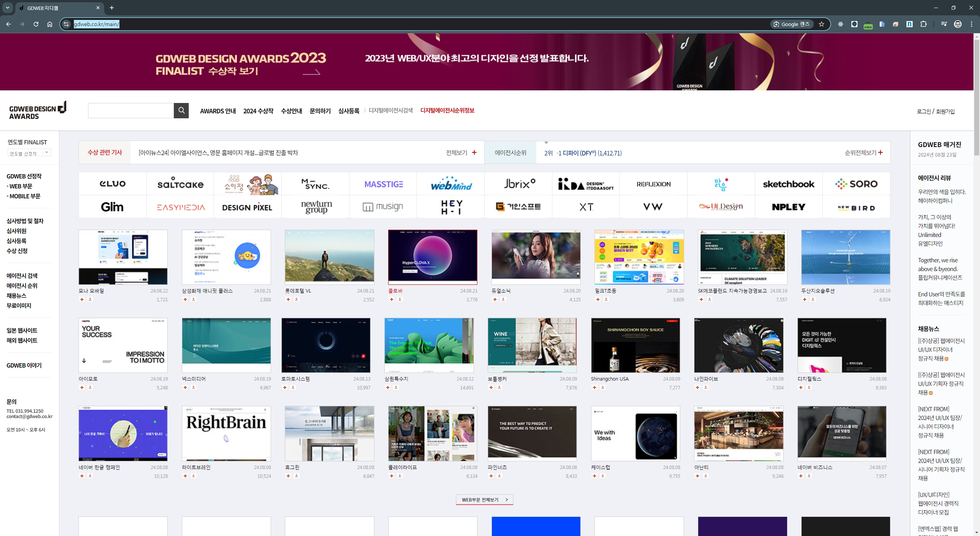Click plus icon under 모나 모바일
The height and width of the screenshot is (536, 980).
pos(82,299)
